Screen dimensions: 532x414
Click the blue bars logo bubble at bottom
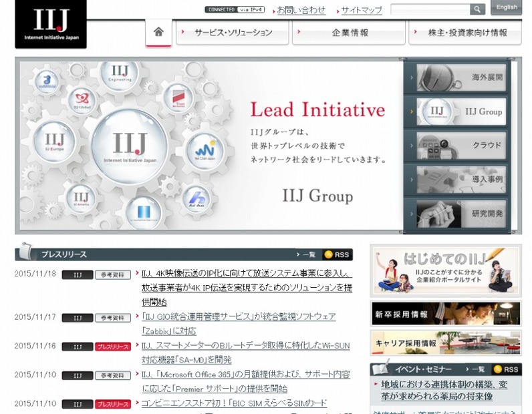(x=144, y=213)
